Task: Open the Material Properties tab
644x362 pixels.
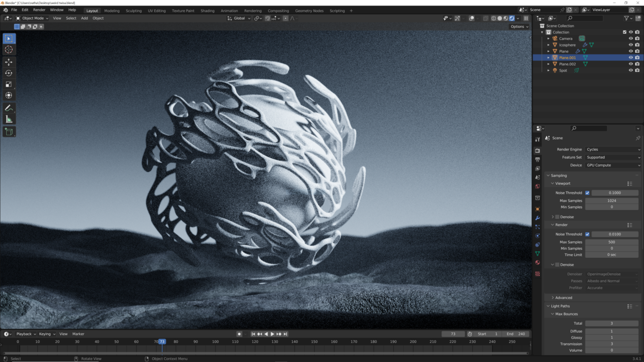Action: point(538,263)
